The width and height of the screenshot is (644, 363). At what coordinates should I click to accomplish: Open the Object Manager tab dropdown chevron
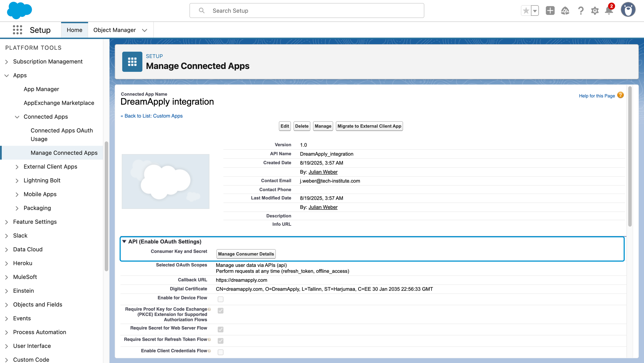145,30
